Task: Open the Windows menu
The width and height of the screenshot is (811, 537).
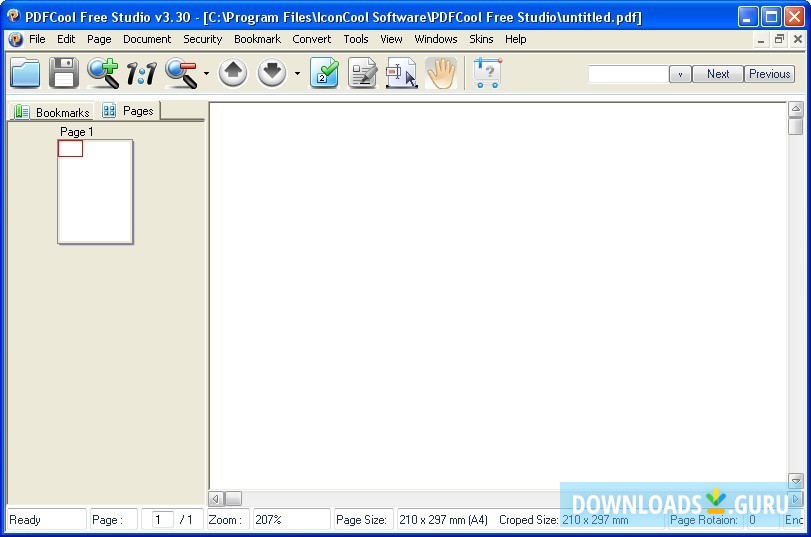Action: coord(435,39)
